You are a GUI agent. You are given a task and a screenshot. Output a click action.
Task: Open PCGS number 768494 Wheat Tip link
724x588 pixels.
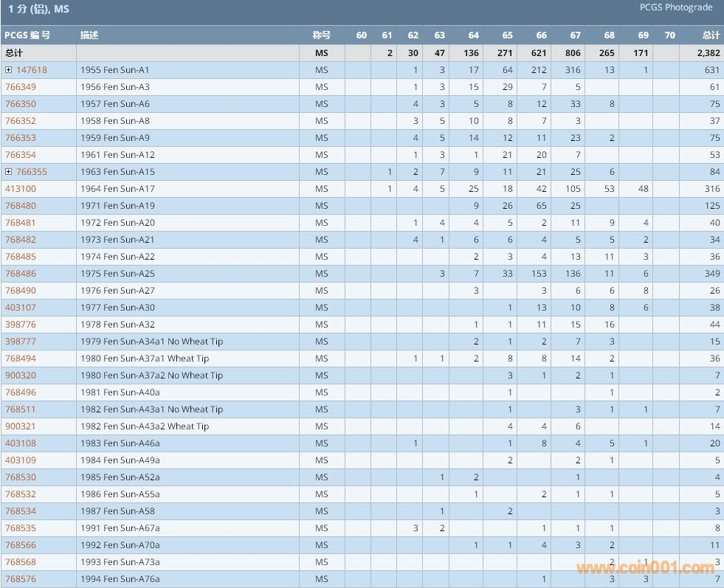tap(21, 359)
